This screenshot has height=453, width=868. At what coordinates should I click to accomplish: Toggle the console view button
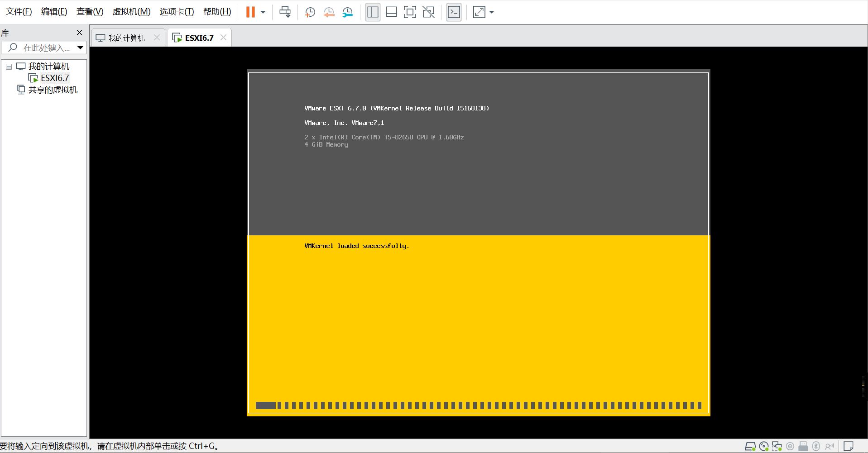pyautogui.click(x=454, y=12)
